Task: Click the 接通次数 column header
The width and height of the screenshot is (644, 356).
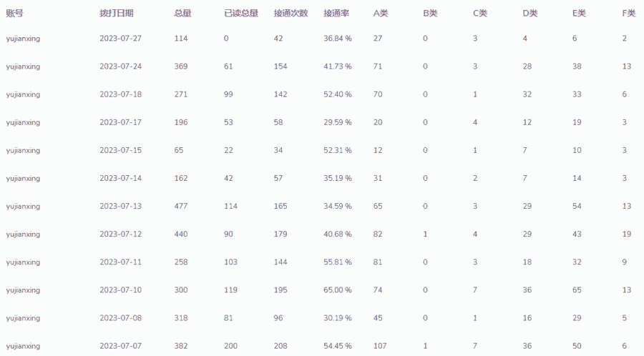Action: (x=291, y=13)
